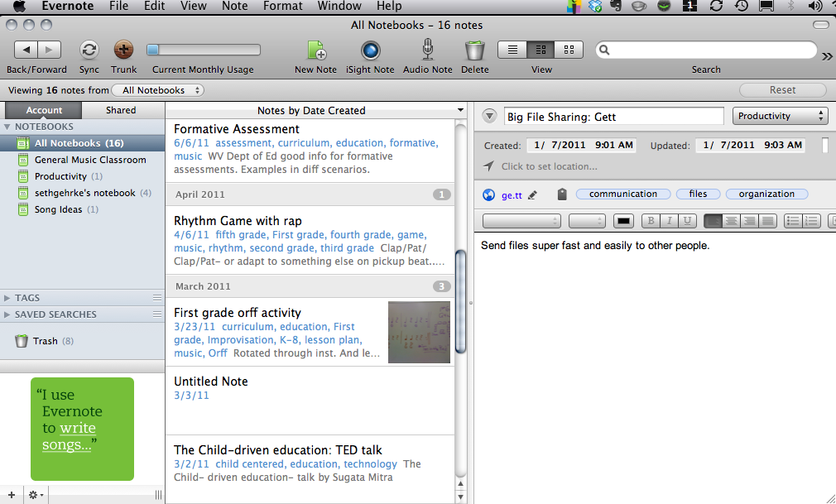Open the Productivity notebook dropdown
The width and height of the screenshot is (836, 504).
pyautogui.click(x=780, y=117)
